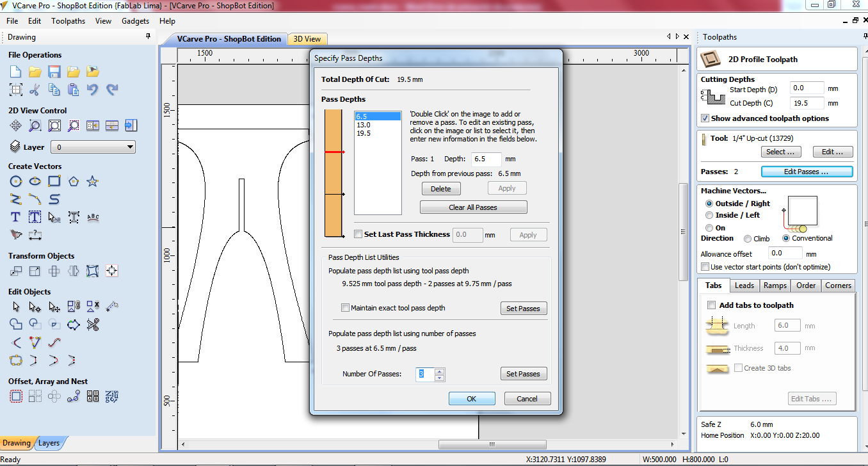Click the Paste clipboard icon
This screenshot has height=466, width=868.
click(x=74, y=90)
